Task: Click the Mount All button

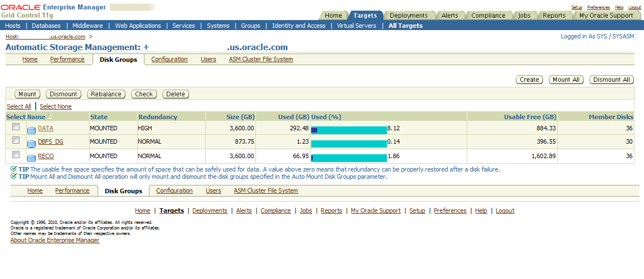Action: (x=565, y=80)
